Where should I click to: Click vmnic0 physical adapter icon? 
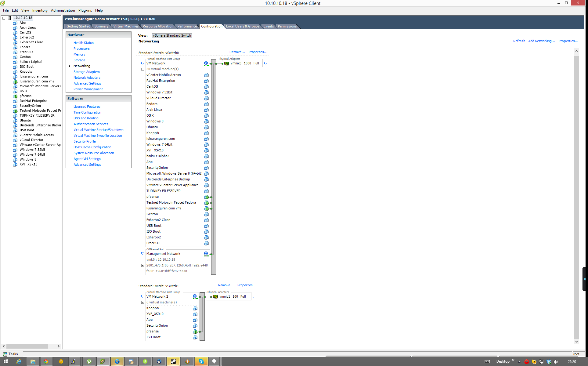coord(227,63)
